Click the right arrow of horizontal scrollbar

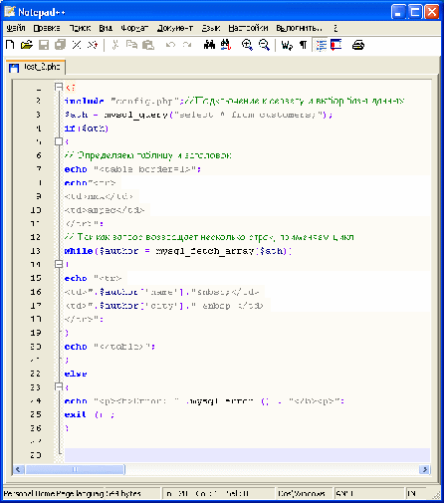[424, 469]
